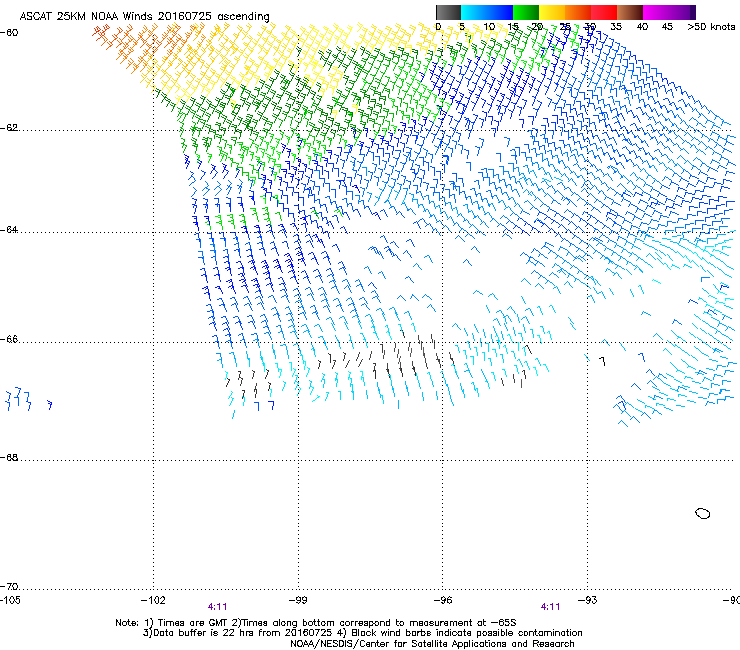Click the -64 latitude axis label
This screenshot has height=650, width=740.
click(9, 230)
